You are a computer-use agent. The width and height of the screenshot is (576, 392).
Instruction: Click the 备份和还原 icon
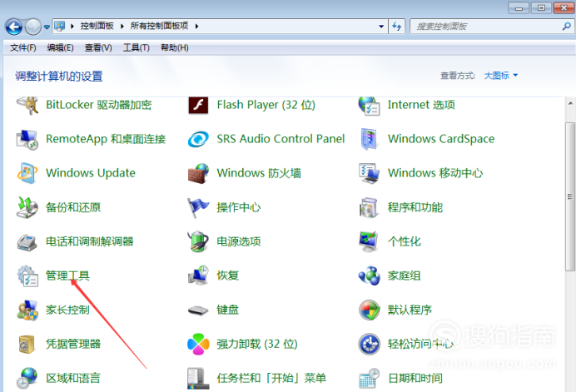27,207
